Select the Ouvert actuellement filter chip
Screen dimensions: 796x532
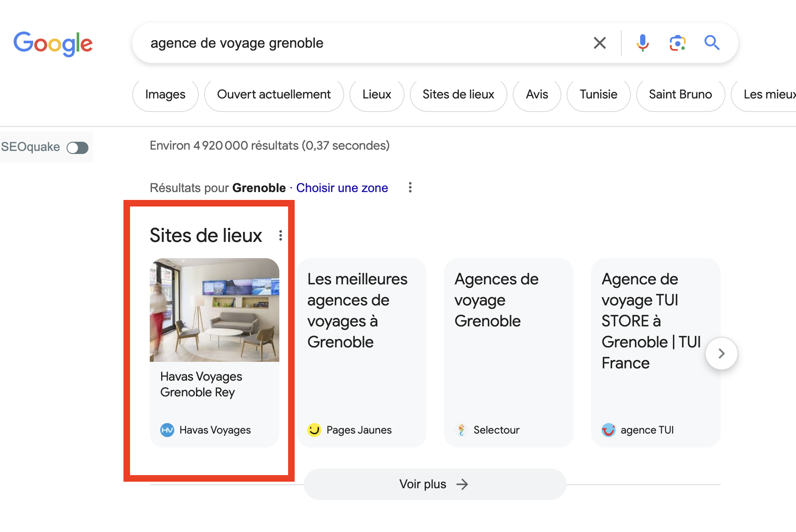(x=274, y=94)
